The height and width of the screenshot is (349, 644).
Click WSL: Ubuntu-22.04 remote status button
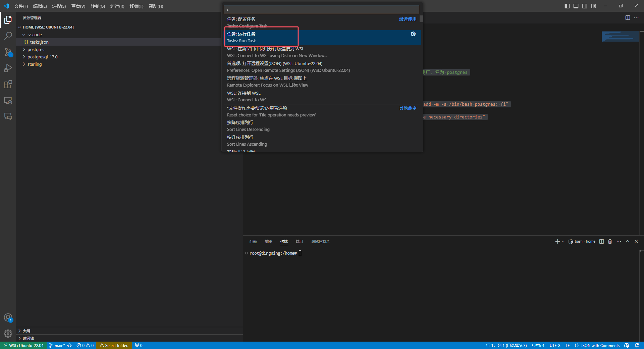[x=23, y=345]
